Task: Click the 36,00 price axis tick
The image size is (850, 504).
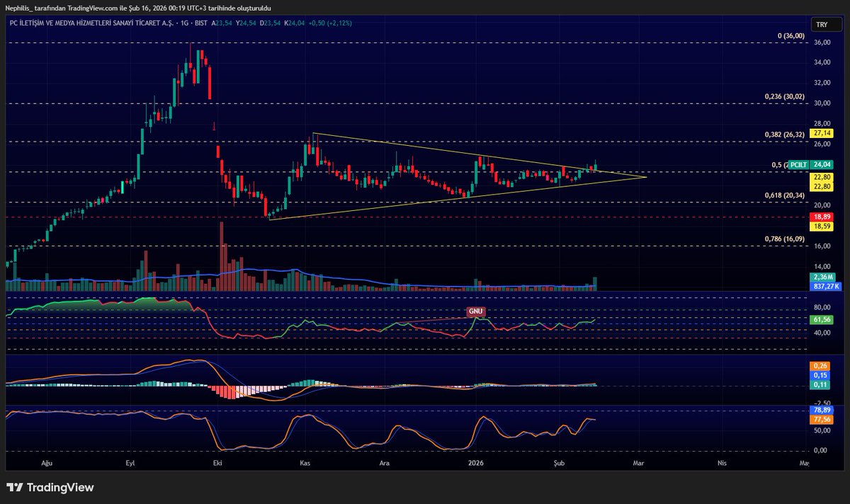Action: [x=822, y=42]
